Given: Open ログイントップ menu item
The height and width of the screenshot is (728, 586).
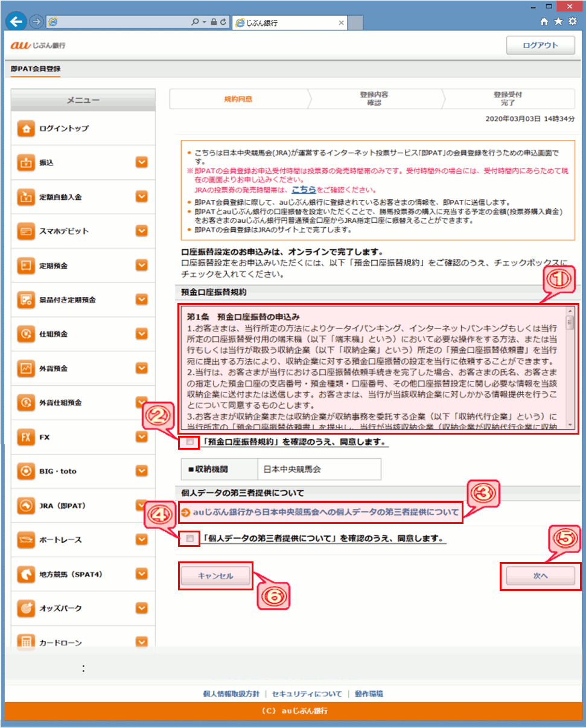Looking at the screenshot, I should tap(83, 129).
